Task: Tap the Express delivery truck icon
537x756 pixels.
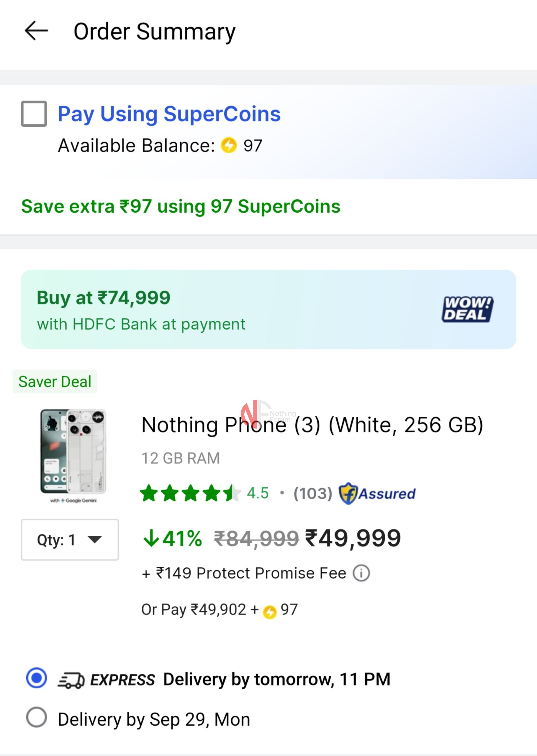Action: pos(71,680)
